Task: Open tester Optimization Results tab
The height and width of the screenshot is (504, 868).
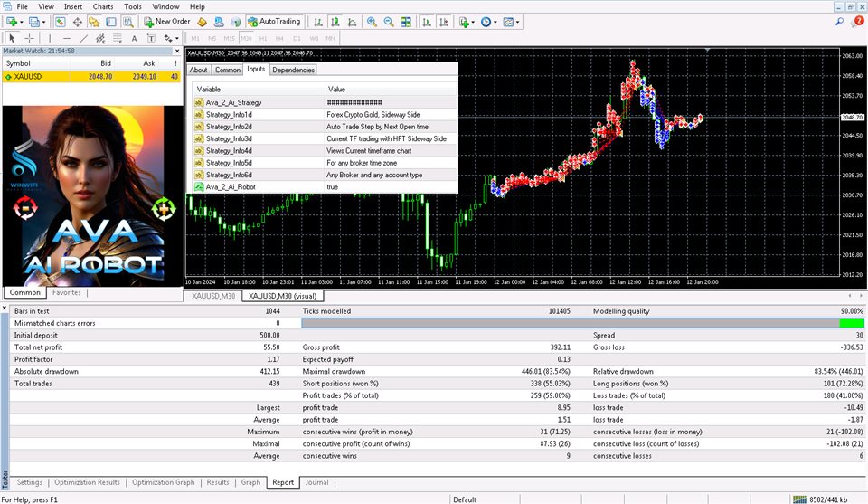Action: pyautogui.click(x=87, y=482)
